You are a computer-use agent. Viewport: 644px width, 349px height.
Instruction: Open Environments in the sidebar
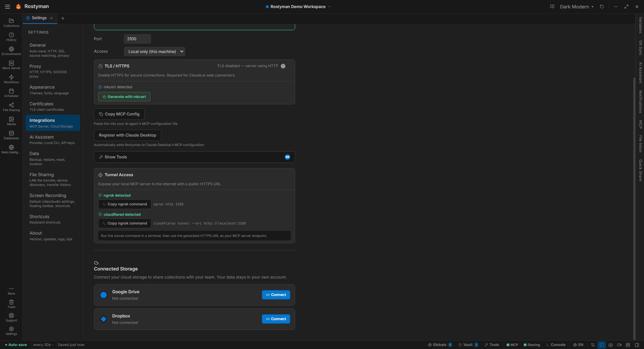pos(11,51)
